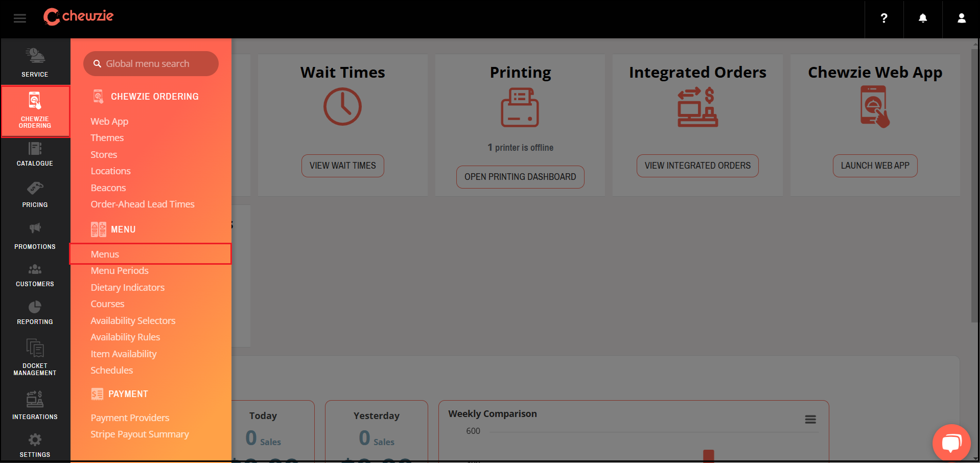The image size is (980, 463).
Task: Open Order-Ahead Lead Times
Action: tap(143, 204)
